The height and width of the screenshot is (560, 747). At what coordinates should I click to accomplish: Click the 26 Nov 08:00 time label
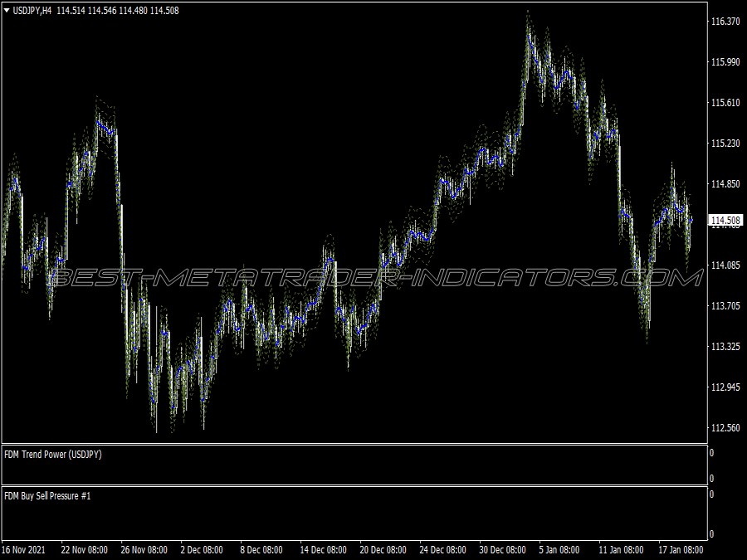click(x=144, y=550)
